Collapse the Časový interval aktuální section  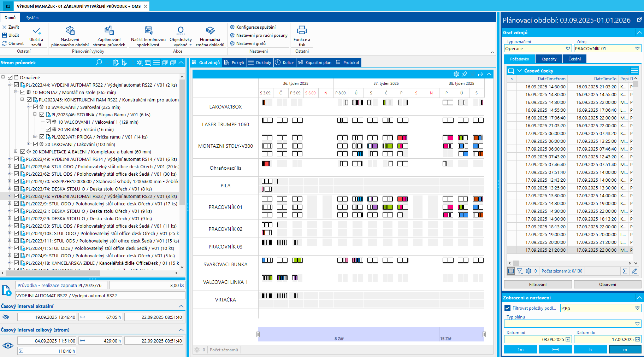[181, 306]
